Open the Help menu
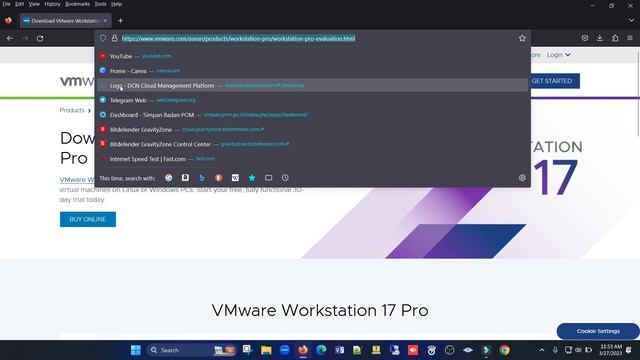Screen dimensions: 640x360 (116, 4)
